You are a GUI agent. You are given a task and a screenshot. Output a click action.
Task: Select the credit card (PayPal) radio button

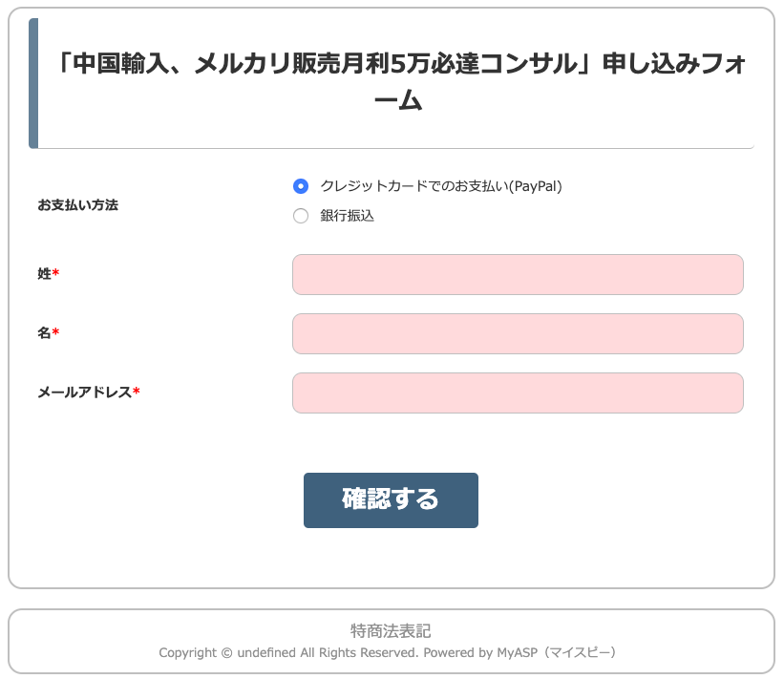(x=301, y=186)
